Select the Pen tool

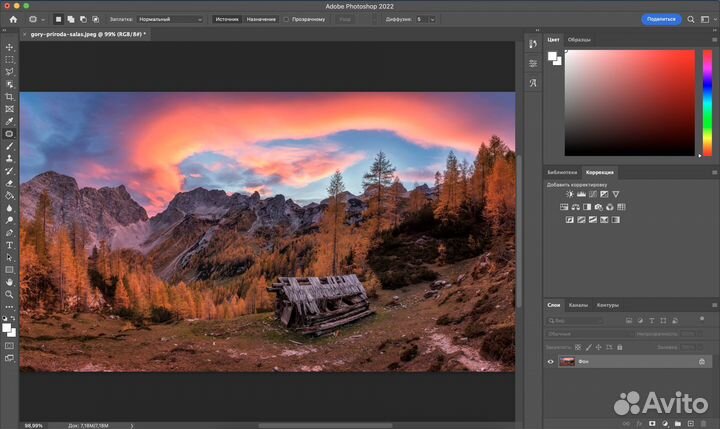coord(9,233)
